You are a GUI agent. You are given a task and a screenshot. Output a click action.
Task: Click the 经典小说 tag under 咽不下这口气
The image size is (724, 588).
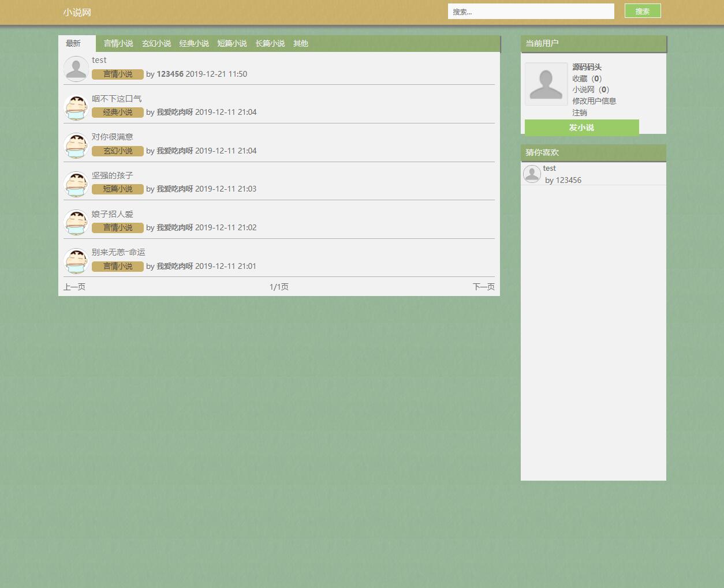tap(118, 113)
